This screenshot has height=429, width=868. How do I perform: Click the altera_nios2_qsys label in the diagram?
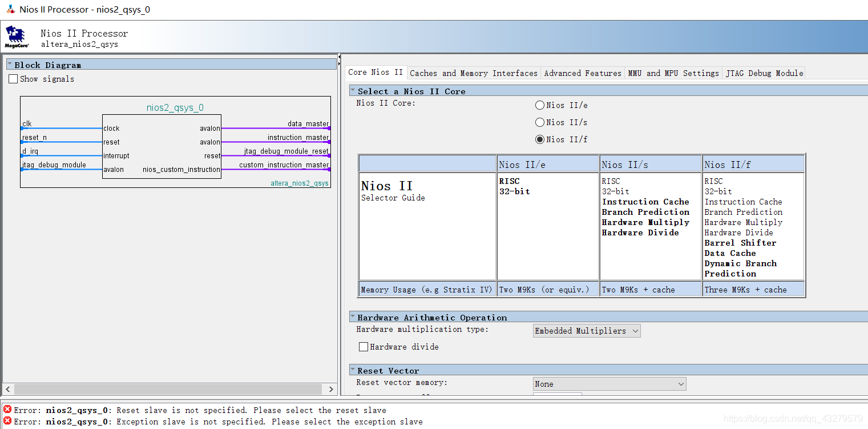(x=300, y=183)
